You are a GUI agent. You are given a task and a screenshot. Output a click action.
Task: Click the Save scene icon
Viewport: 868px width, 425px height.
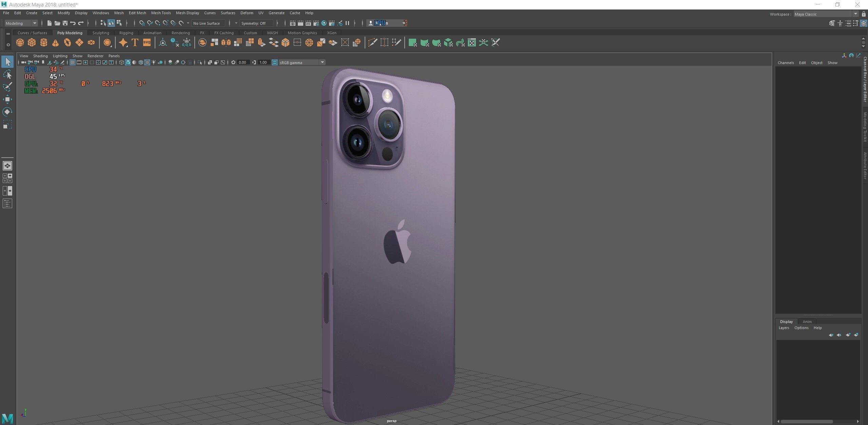65,23
